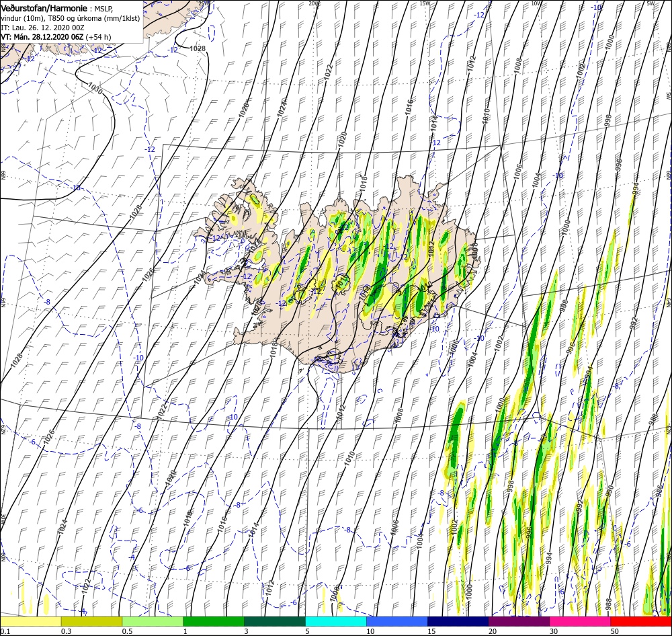Click the blue 10 mm legend swatch

pos(397,621)
